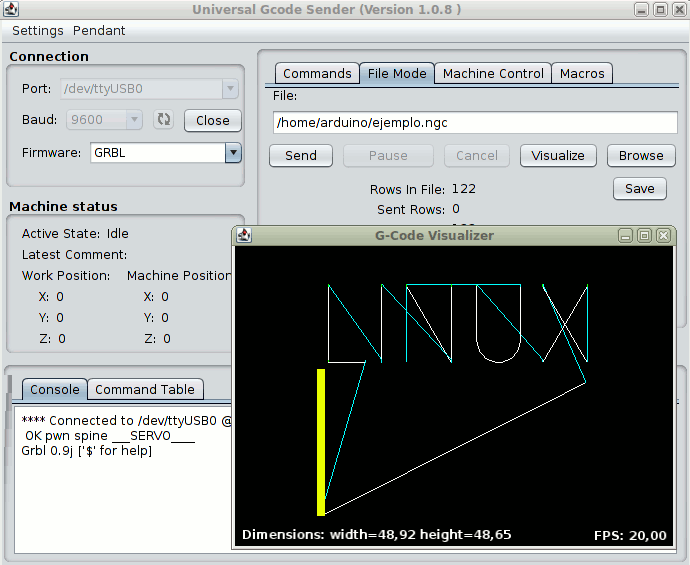The height and width of the screenshot is (565, 690).
Task: Click the 'FPS: 20,00' readout
Action: [630, 536]
